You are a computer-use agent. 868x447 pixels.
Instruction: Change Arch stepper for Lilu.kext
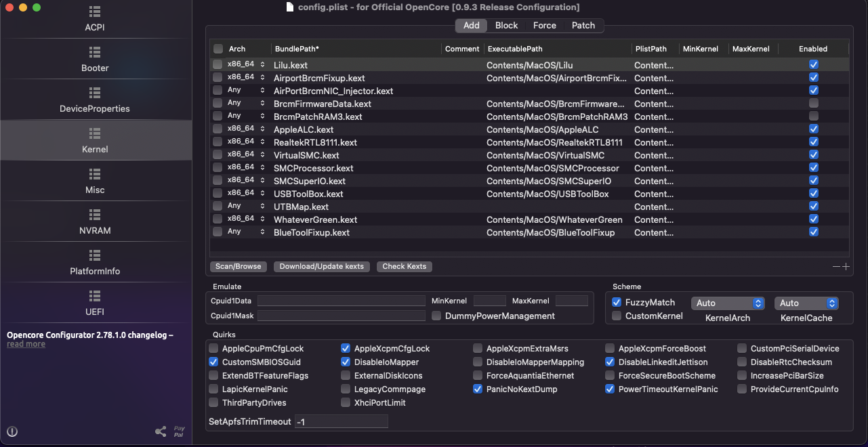262,65
